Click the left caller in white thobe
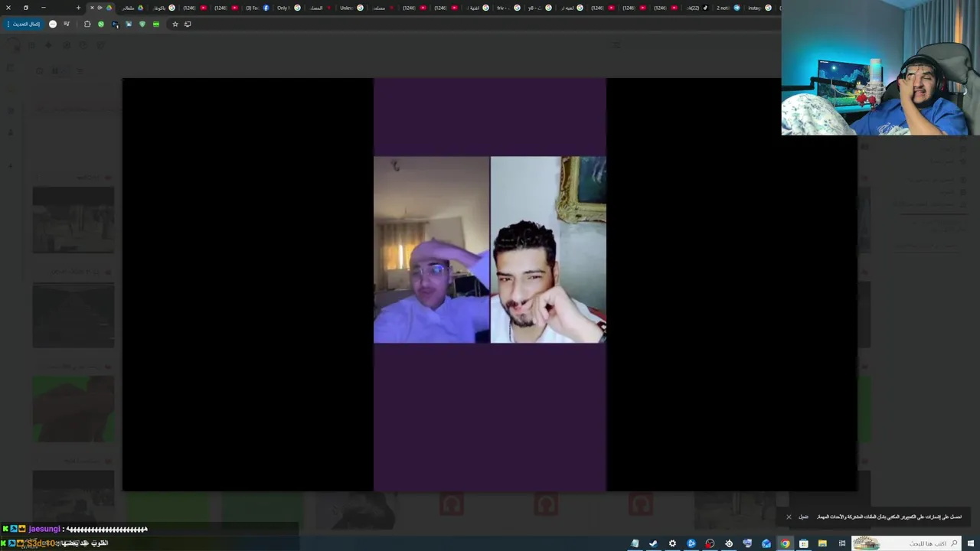Viewport: 980px width, 551px height. click(x=431, y=249)
